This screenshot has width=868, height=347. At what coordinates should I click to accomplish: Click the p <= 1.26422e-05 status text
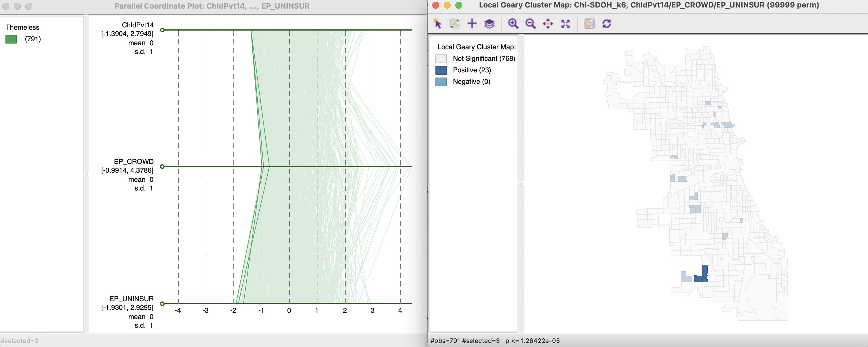point(532,341)
